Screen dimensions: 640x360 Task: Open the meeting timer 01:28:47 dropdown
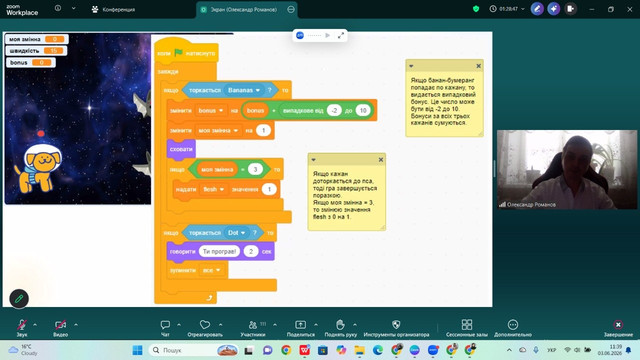tap(507, 9)
